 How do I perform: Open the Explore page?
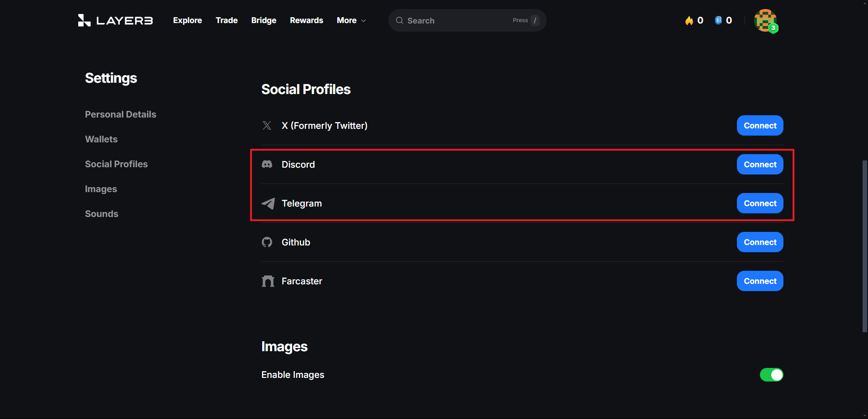coord(188,20)
